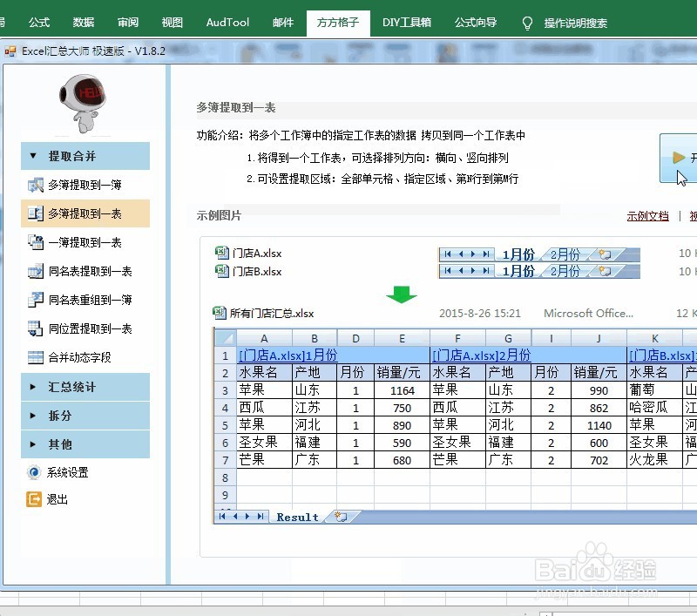
Task: Click the Excel汇总大师 title bar icon
Action: coord(10,51)
